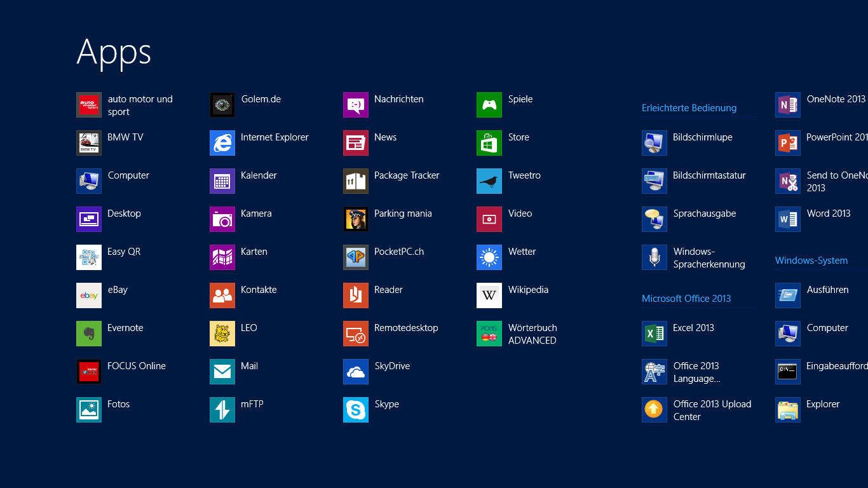Open the Windows Store bag icon

coord(489,143)
